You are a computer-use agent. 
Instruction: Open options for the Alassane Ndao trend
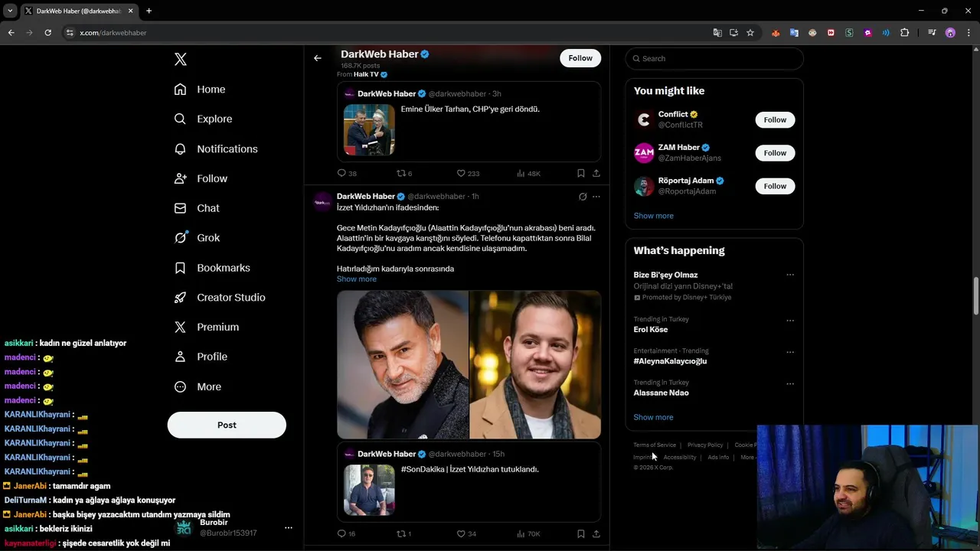pyautogui.click(x=790, y=384)
